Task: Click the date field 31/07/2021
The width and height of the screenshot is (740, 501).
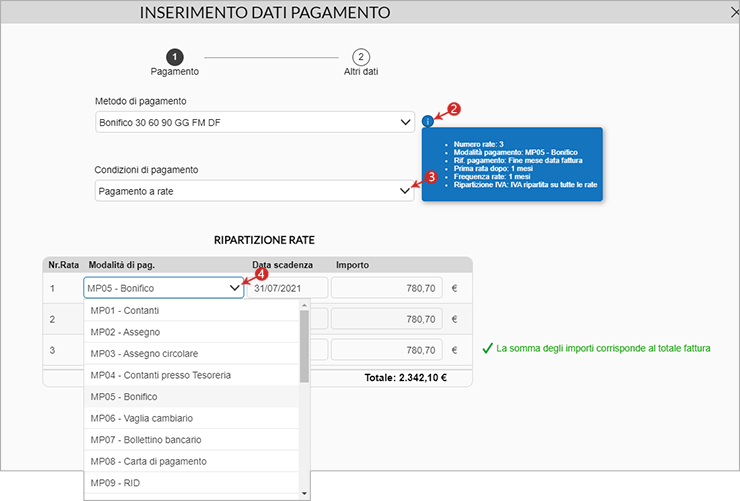Action: (287, 288)
